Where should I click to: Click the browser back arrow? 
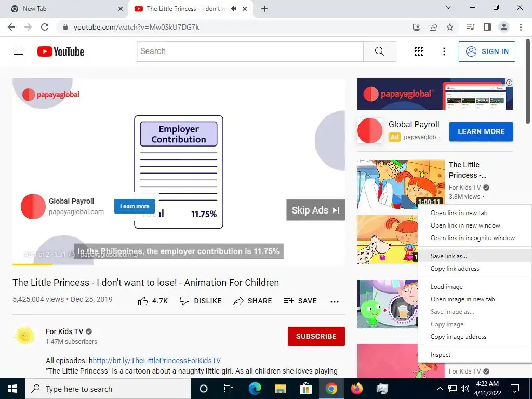pyautogui.click(x=11, y=27)
